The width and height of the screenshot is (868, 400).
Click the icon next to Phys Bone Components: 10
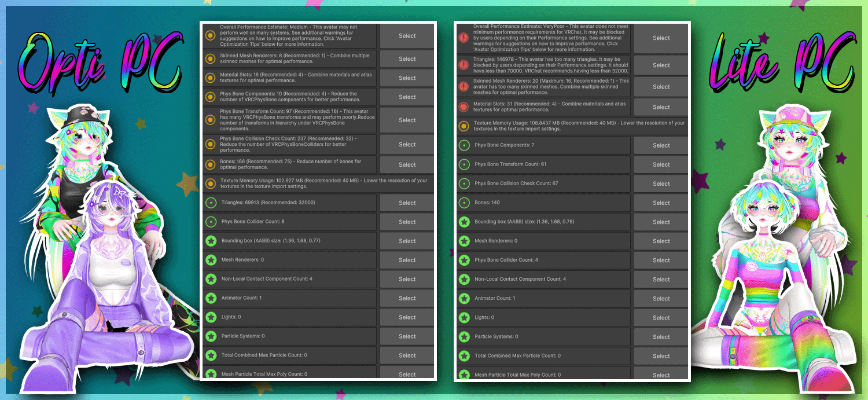pyautogui.click(x=211, y=97)
